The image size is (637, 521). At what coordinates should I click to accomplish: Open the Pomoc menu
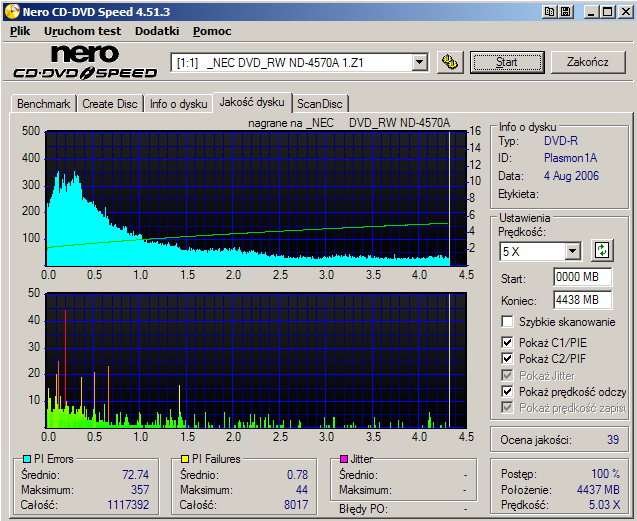[x=212, y=31]
